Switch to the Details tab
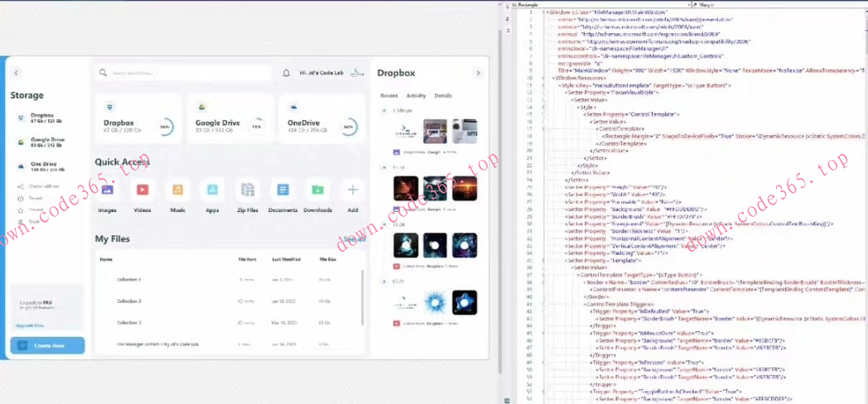Screen dimensions: 868x404 [443, 96]
